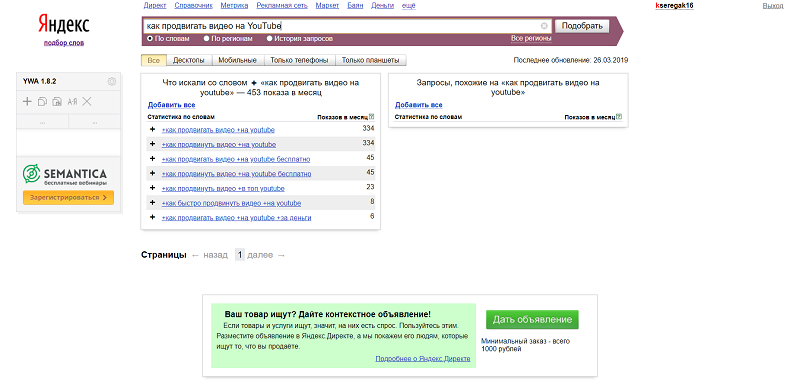Add 'как продвинуть видео на youtube бесплатно' plus
This screenshot has height=390, width=800.
[152, 174]
